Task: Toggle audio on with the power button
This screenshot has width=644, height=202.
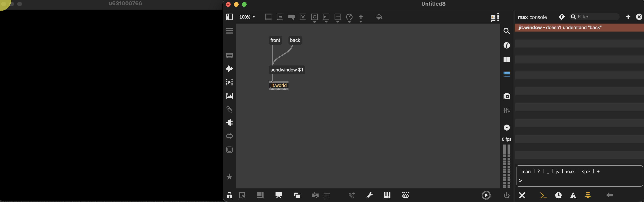Action: point(507,195)
